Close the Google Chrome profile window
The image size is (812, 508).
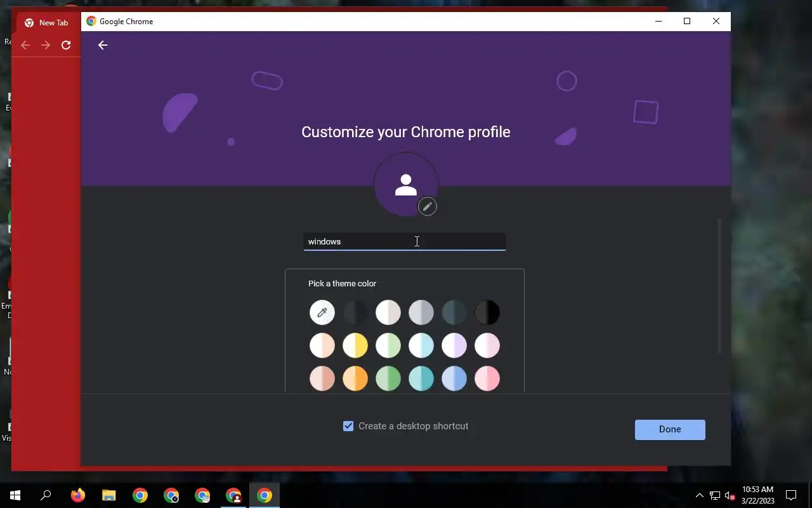pos(716,21)
